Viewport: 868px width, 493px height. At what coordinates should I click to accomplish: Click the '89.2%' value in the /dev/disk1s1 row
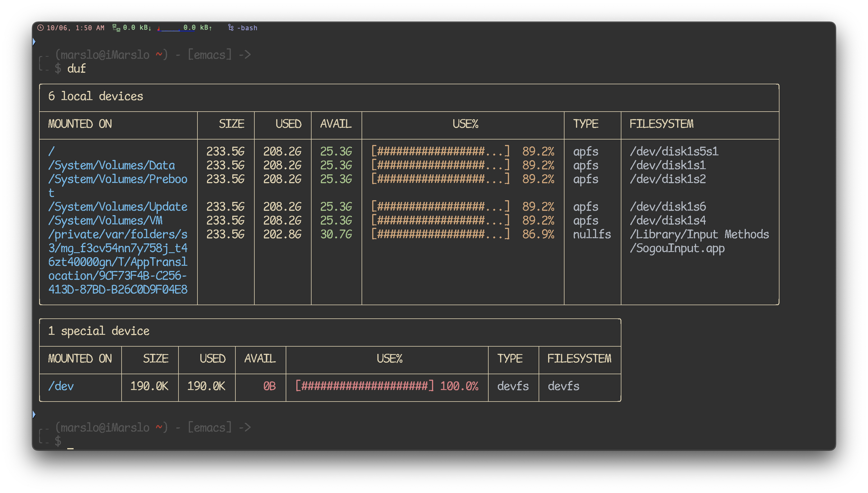point(538,165)
